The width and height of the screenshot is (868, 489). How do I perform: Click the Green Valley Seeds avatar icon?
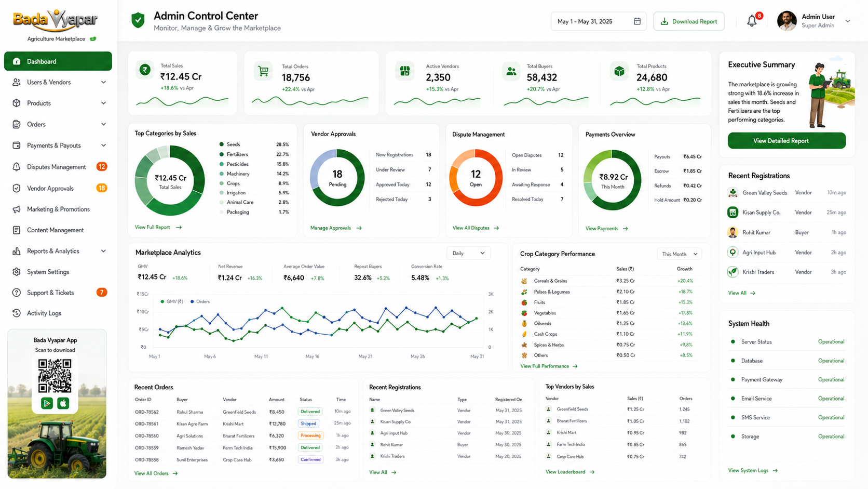(x=733, y=193)
